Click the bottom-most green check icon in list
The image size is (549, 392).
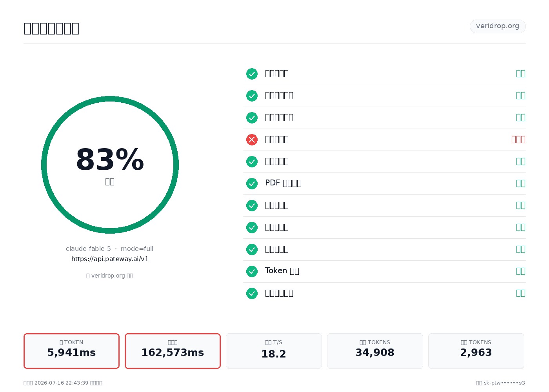(252, 293)
